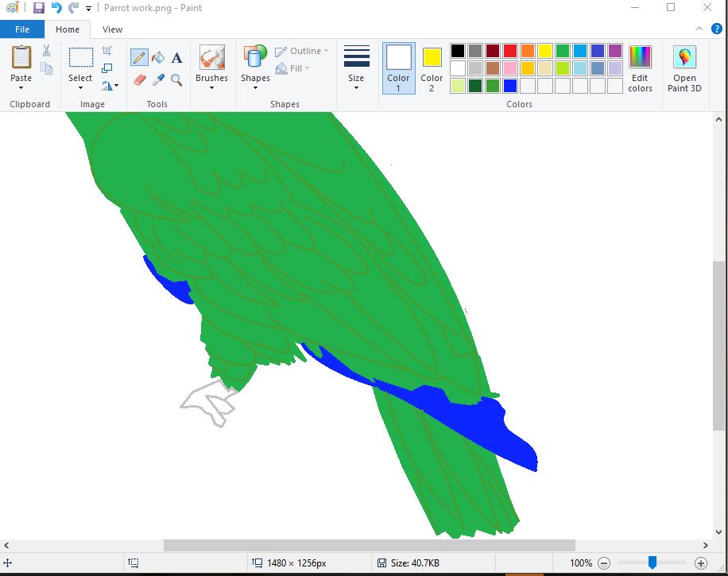Switch to the View tab
The width and height of the screenshot is (728, 576).
[112, 29]
